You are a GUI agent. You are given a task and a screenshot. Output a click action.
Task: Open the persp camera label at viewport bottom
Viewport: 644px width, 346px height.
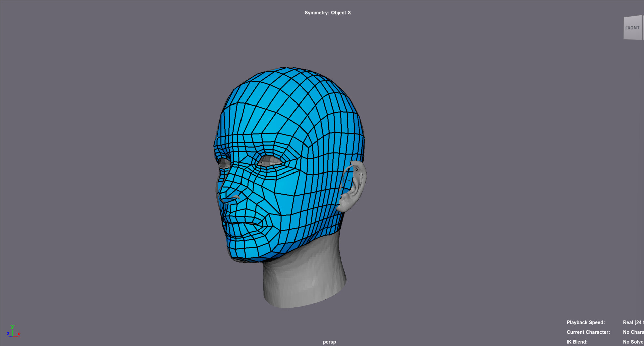(x=329, y=342)
